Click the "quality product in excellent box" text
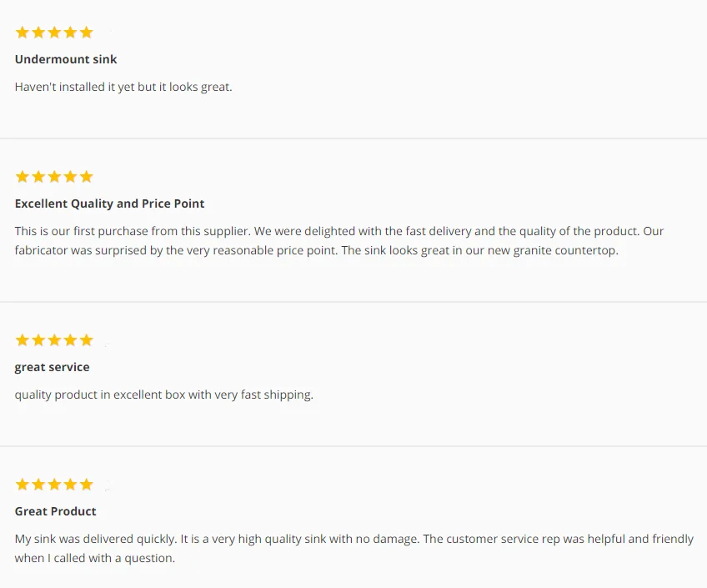Image resolution: width=707 pixels, height=588 pixels. 163,395
